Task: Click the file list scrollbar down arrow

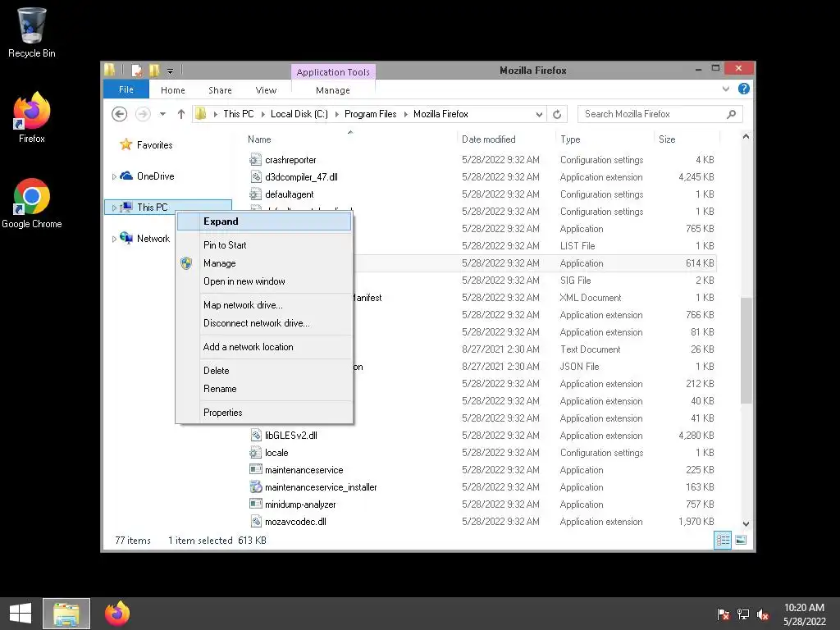Action: click(x=746, y=523)
